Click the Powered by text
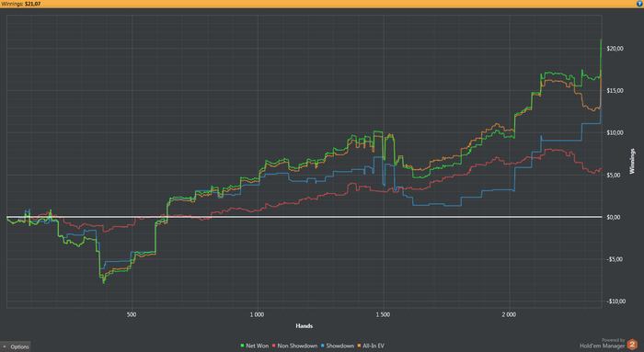644x352 pixels. pyautogui.click(x=613, y=340)
